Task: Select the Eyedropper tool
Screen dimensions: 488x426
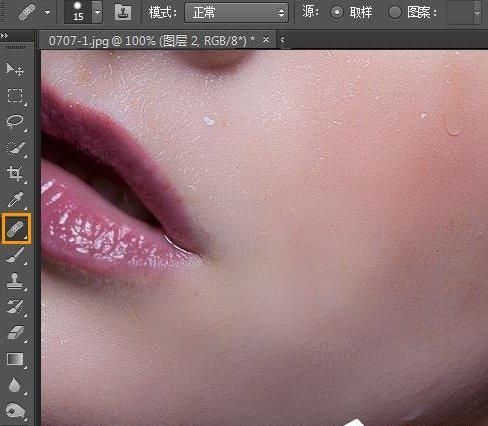Action: click(15, 199)
